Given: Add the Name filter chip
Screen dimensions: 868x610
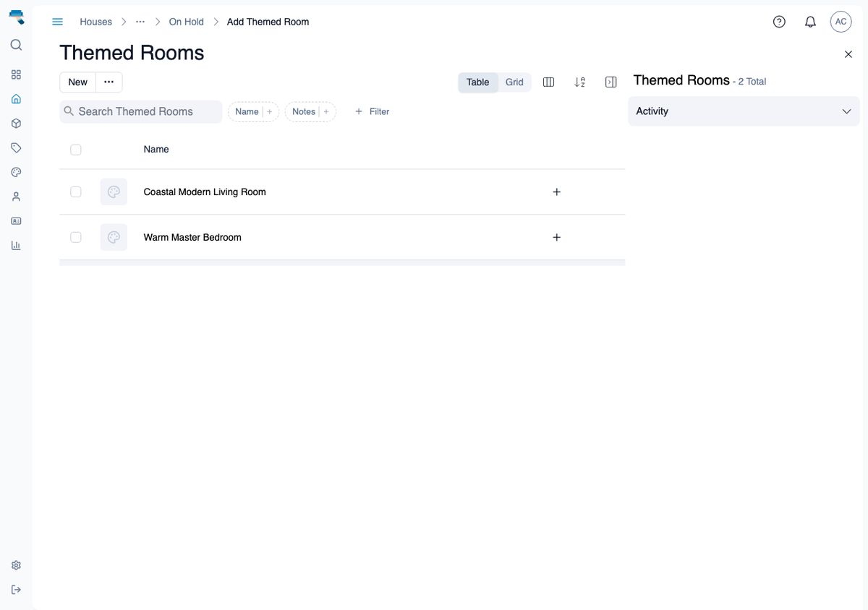Looking at the screenshot, I should (x=253, y=111).
